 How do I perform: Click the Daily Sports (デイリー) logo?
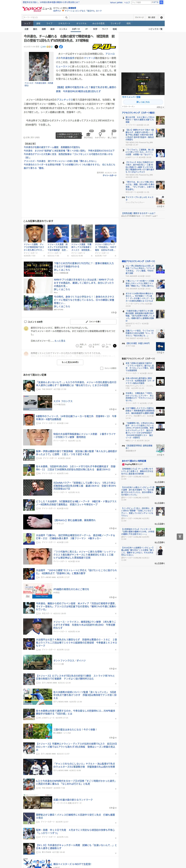[x=104, y=47]
